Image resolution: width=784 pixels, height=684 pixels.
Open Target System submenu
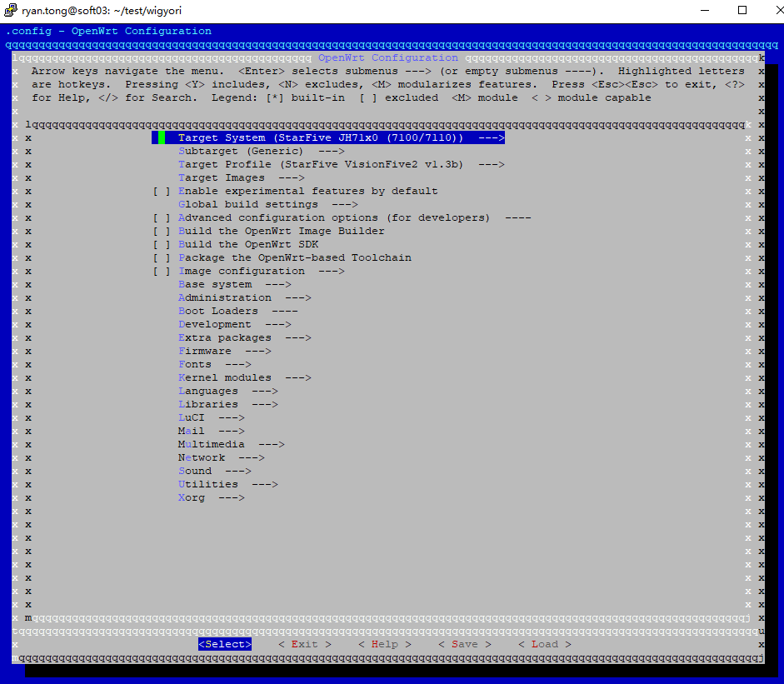[340, 137]
